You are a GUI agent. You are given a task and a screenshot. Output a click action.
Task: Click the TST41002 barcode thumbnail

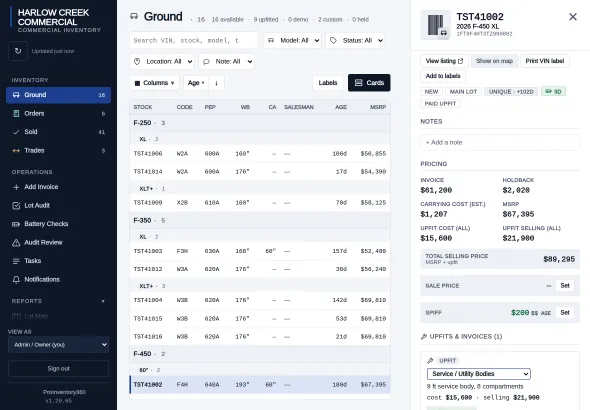click(435, 25)
